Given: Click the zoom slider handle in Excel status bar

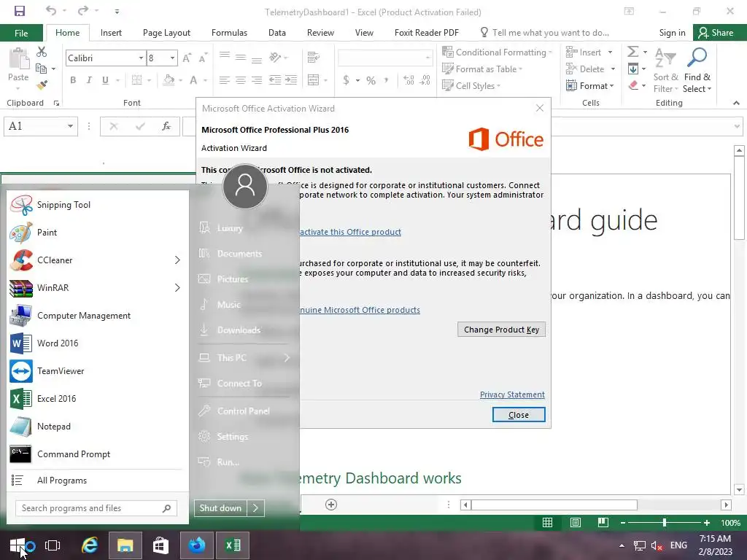Looking at the screenshot, I should pos(664,523).
